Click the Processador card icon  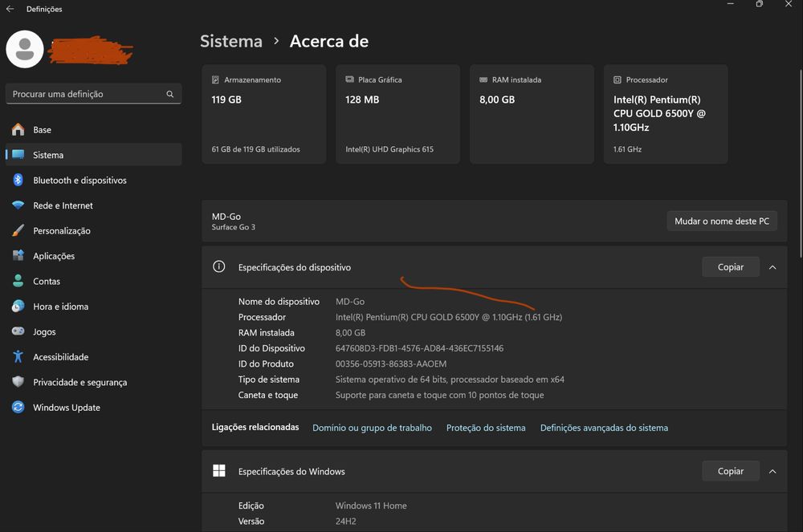point(618,79)
